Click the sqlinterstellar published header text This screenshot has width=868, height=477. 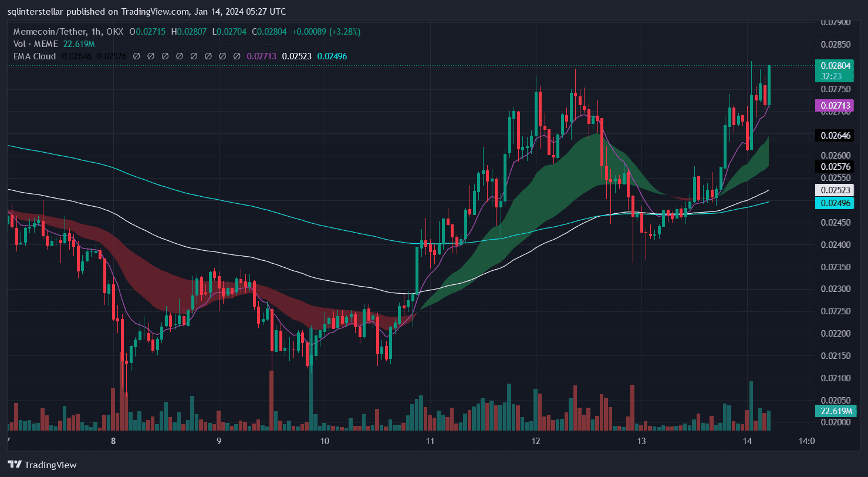pyautogui.click(x=147, y=11)
